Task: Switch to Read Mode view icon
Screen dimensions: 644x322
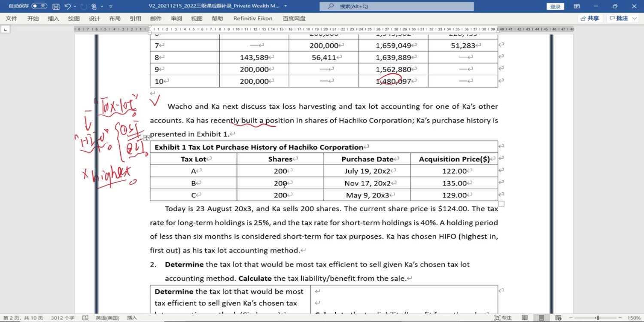Action: tap(525, 318)
